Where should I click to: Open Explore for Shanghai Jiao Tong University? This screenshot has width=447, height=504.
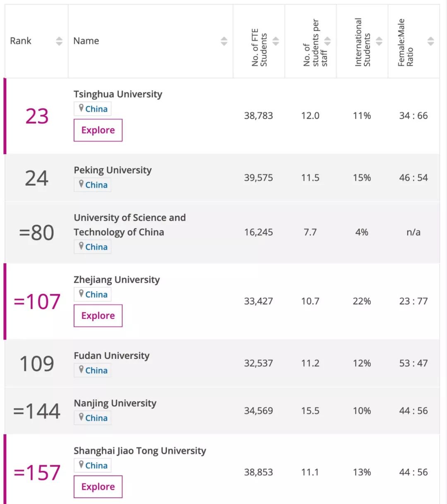click(x=98, y=487)
